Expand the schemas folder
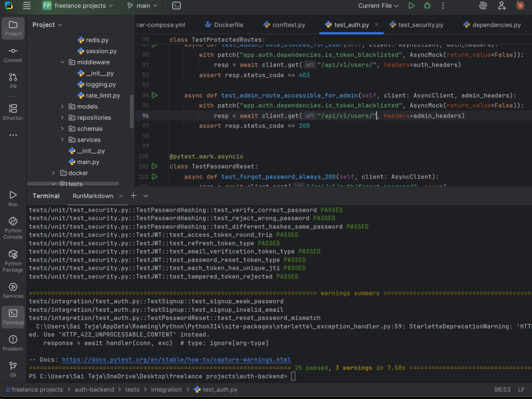Screen dimensions: 532x399 (x=62, y=129)
